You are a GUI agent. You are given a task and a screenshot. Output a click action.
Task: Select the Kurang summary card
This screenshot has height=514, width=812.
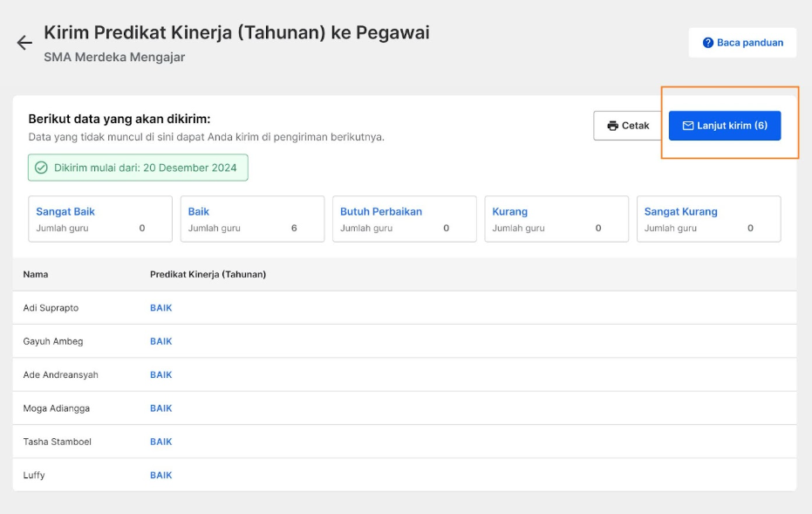pos(556,219)
